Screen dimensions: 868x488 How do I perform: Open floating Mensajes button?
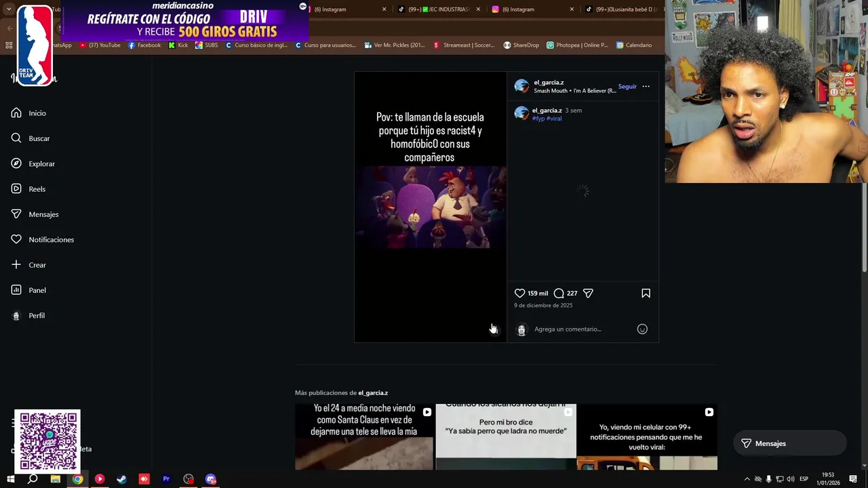(789, 443)
